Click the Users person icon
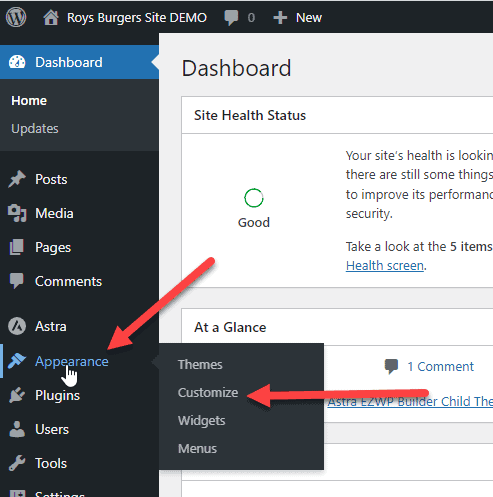This screenshot has height=497, width=493. [17, 429]
